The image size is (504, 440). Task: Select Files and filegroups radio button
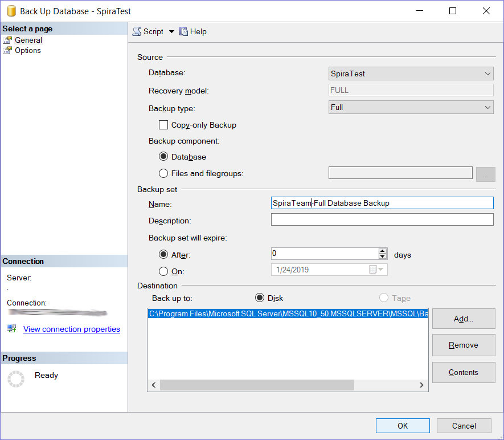point(164,173)
